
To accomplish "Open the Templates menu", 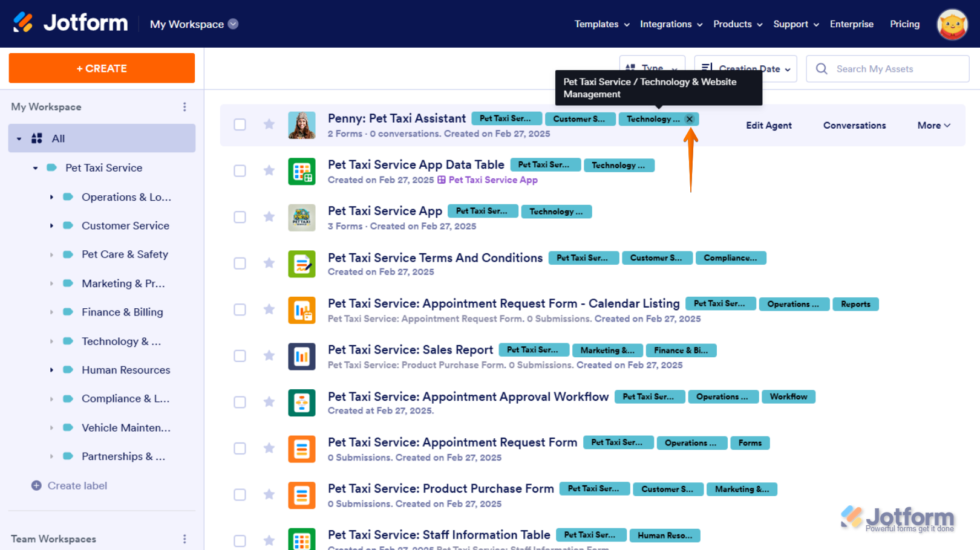I will (601, 24).
